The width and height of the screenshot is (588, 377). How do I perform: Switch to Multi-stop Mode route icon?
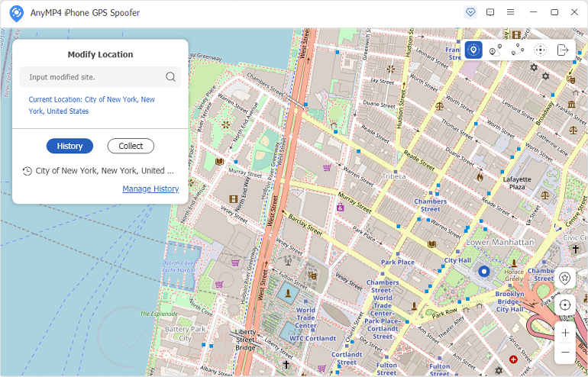point(518,50)
